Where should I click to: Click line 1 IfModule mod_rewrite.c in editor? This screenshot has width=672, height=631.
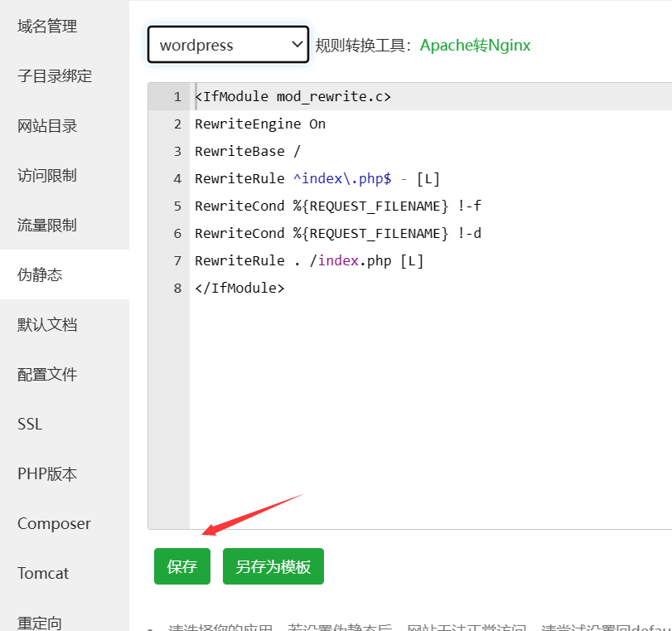coord(292,97)
